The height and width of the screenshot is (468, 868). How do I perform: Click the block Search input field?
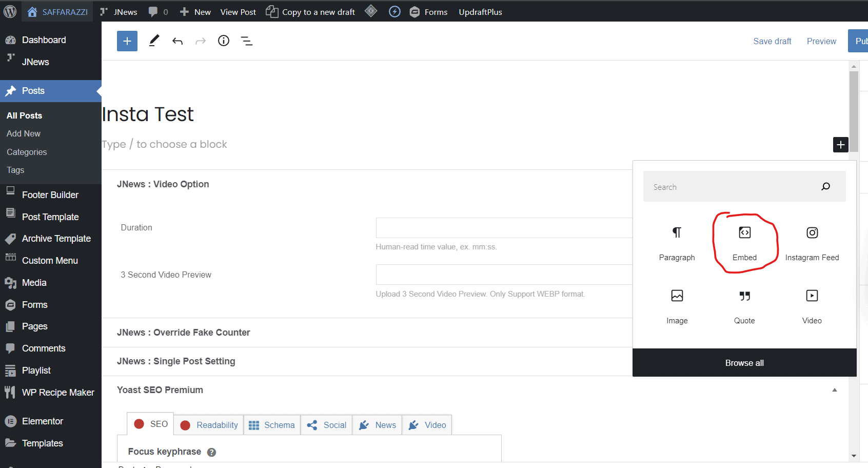click(733, 187)
